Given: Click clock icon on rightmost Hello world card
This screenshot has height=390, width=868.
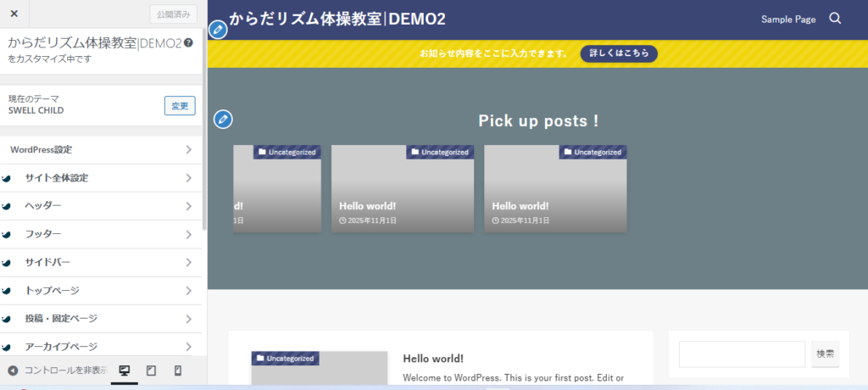Looking at the screenshot, I should pos(495,220).
